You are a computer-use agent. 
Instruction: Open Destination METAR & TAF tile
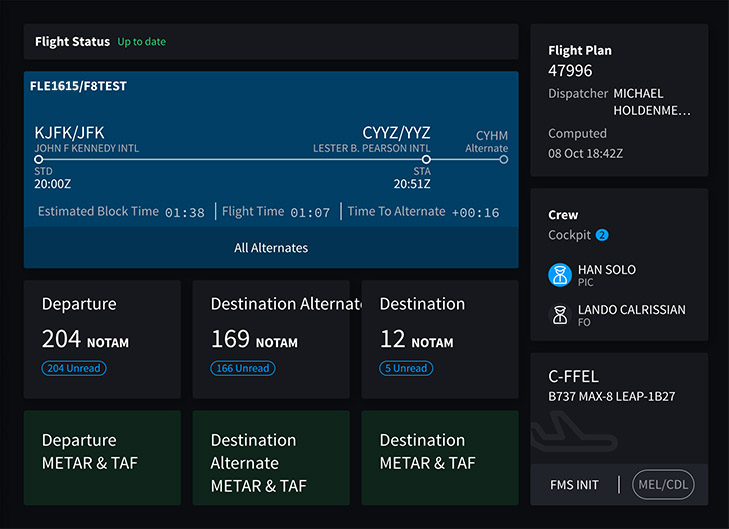coord(440,457)
